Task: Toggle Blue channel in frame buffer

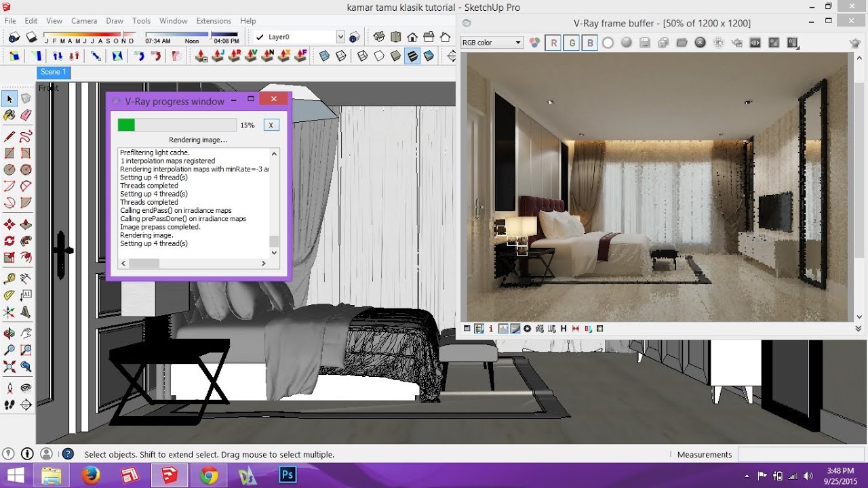Action: point(590,43)
